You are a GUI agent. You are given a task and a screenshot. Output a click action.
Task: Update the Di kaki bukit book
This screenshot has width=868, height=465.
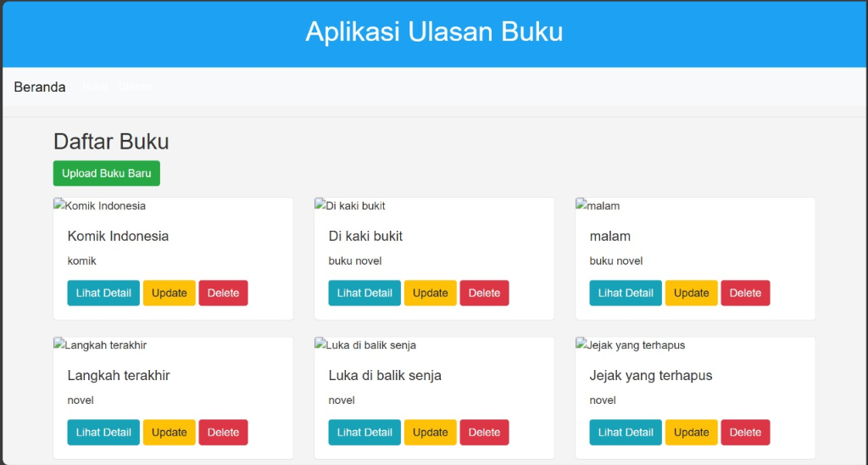click(x=430, y=294)
